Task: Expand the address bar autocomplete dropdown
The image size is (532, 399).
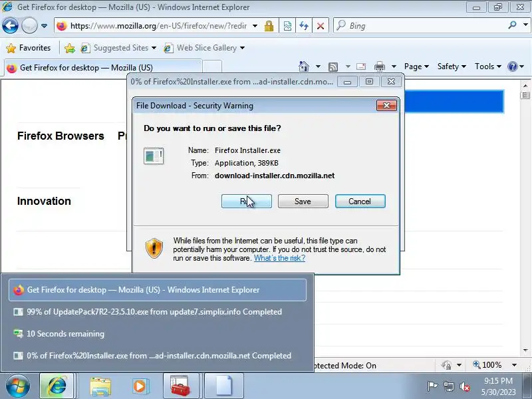Action: coord(255,26)
